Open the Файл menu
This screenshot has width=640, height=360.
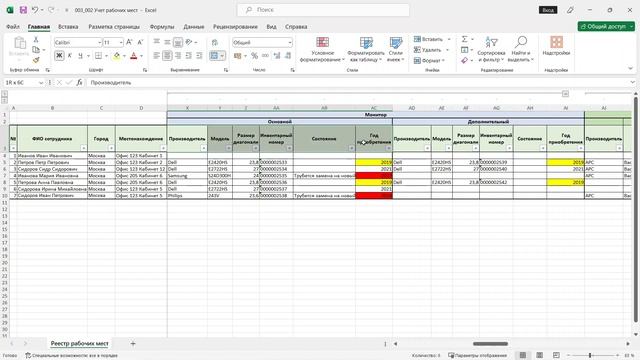click(x=13, y=27)
